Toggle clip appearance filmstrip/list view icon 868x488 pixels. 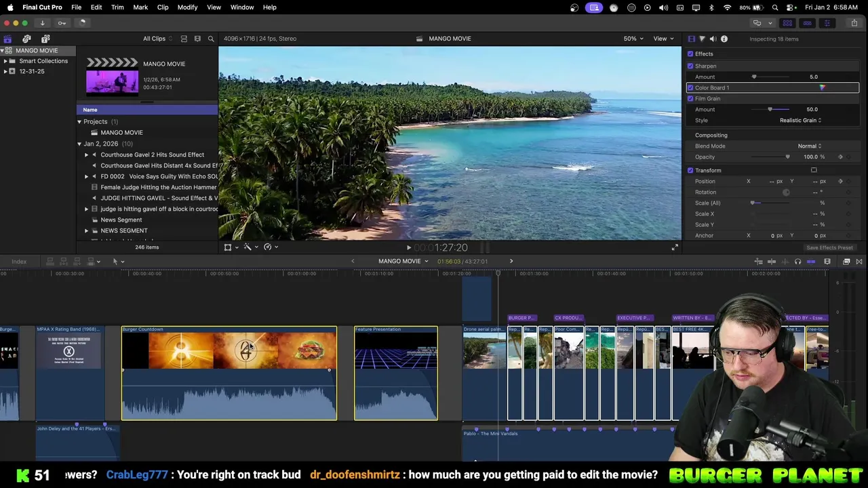[x=184, y=39]
